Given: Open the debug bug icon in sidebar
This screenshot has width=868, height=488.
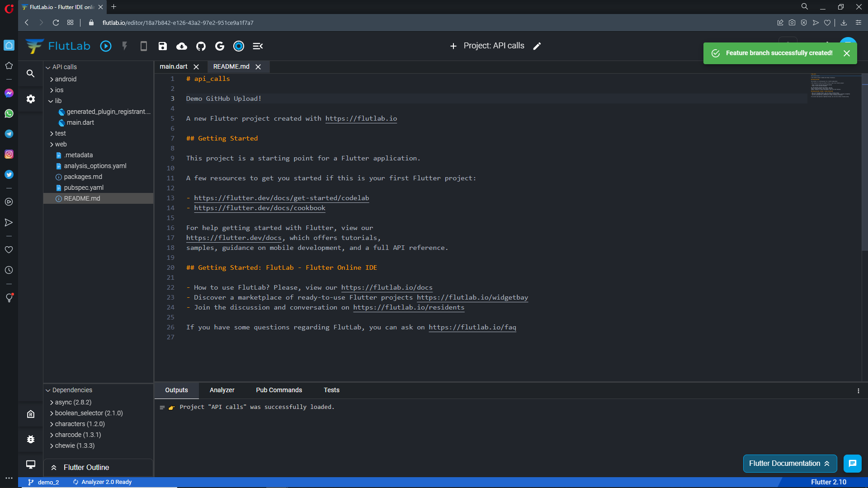Looking at the screenshot, I should point(31,439).
